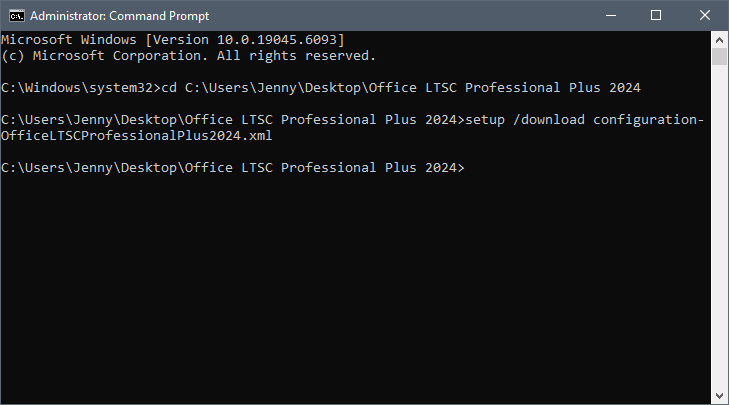The height and width of the screenshot is (405, 729).
Task: Click the empty scrollbar track below the thumb
Action: (719, 226)
